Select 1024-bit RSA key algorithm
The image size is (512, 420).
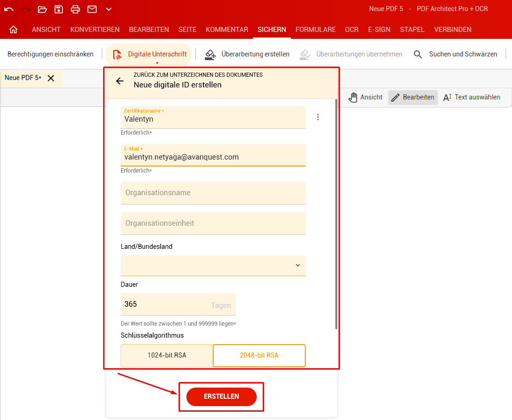[167, 355]
